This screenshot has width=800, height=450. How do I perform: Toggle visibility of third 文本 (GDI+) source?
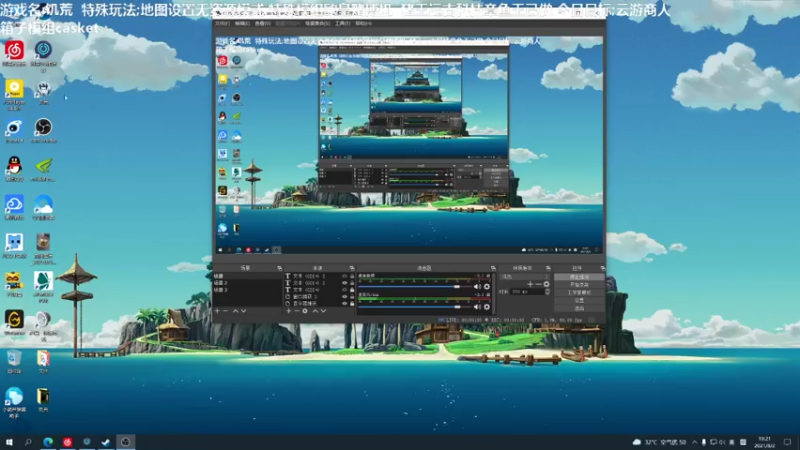[344, 290]
